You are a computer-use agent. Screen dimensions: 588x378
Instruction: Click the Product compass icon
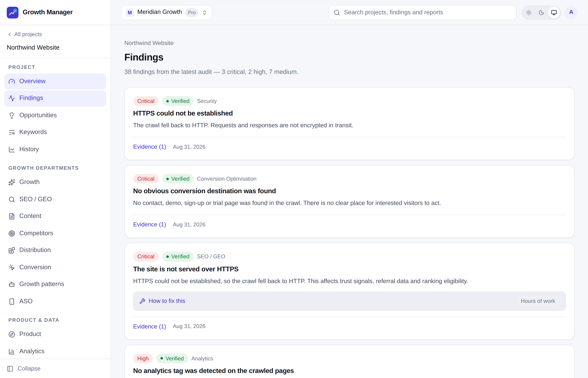coord(12,334)
